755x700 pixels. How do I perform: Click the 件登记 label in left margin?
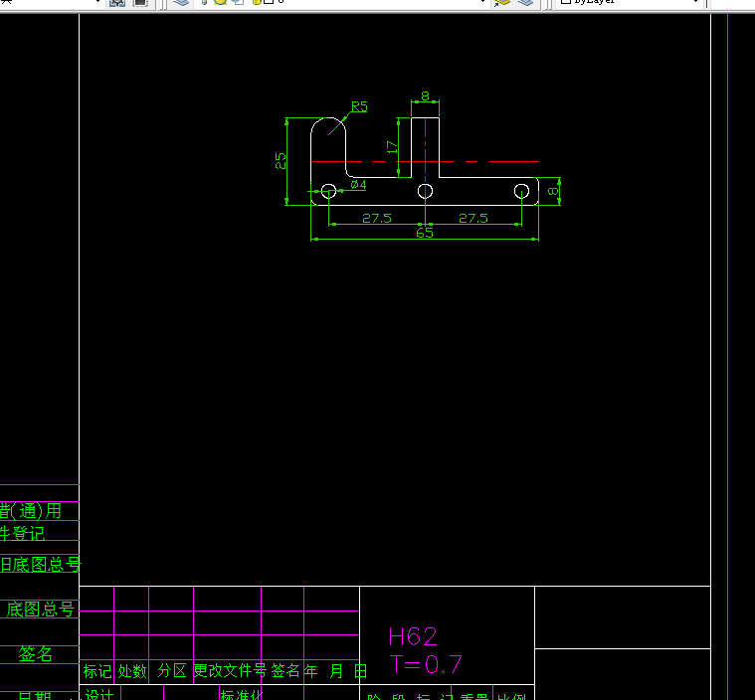(22, 533)
